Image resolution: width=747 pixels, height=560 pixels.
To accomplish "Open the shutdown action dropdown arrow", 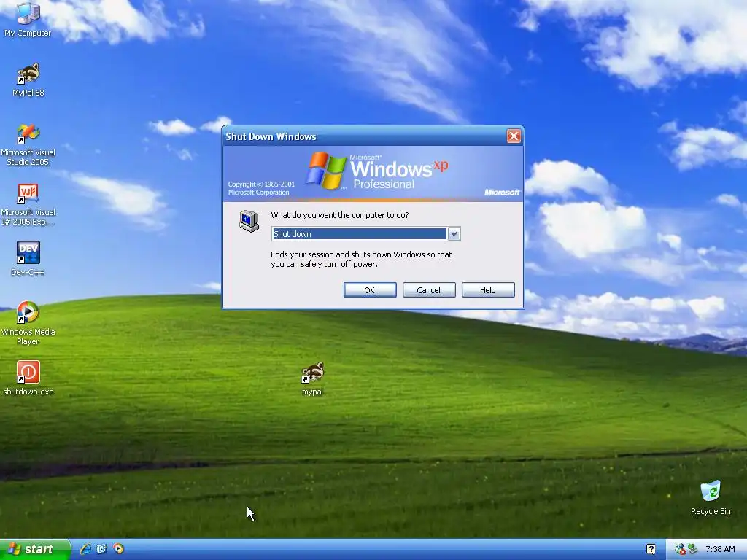I will 454,234.
